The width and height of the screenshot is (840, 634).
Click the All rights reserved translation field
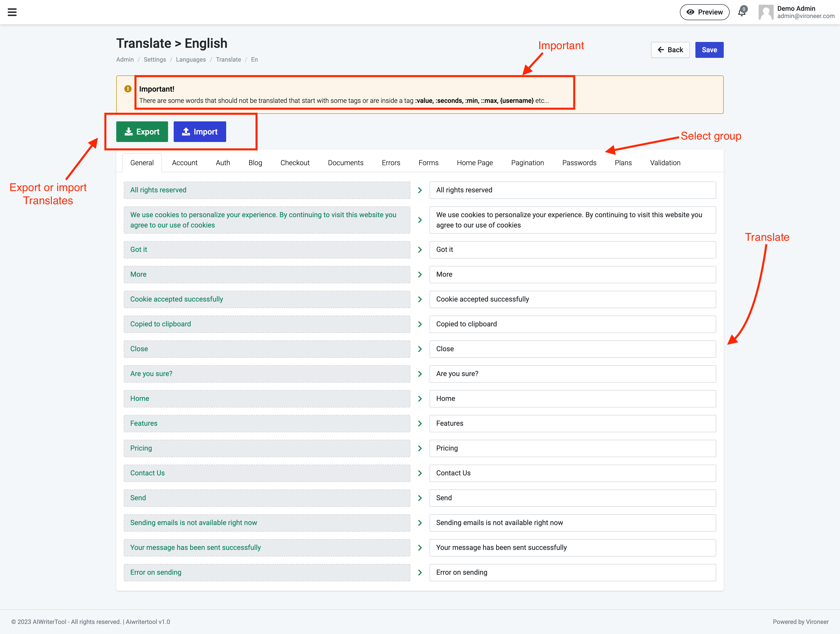(572, 190)
